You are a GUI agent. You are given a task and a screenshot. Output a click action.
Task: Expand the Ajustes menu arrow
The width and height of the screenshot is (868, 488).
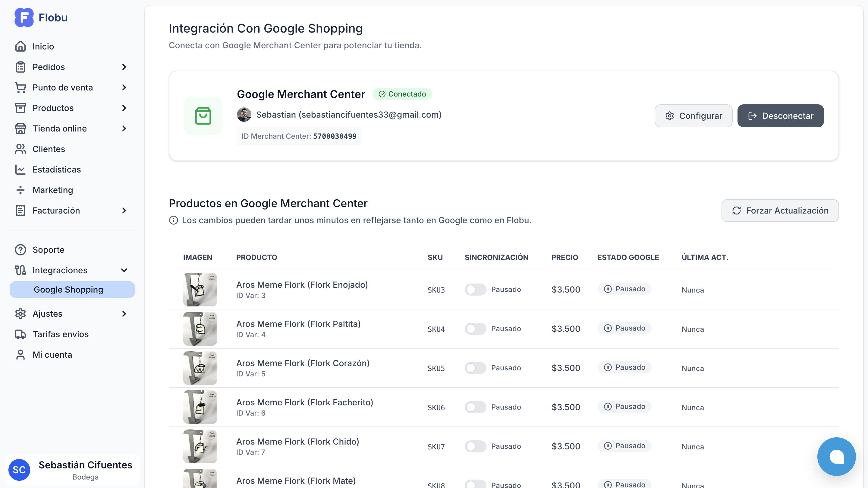click(124, 314)
